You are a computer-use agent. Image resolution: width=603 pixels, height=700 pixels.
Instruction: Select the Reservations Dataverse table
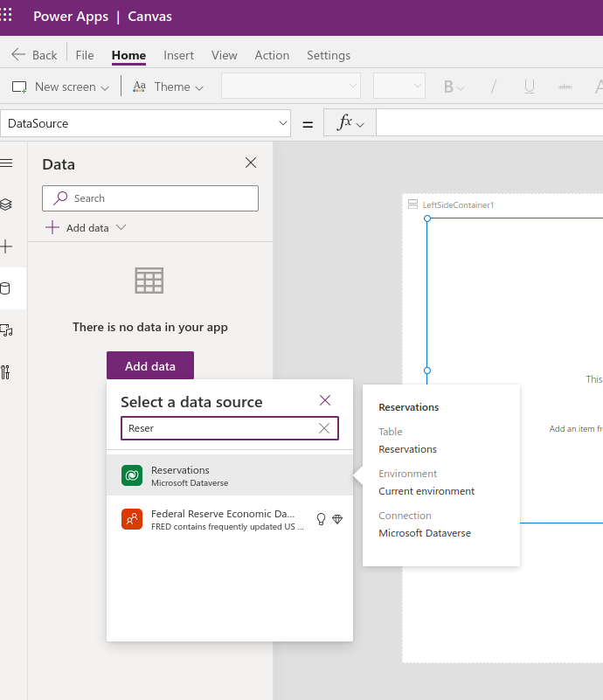(x=230, y=475)
